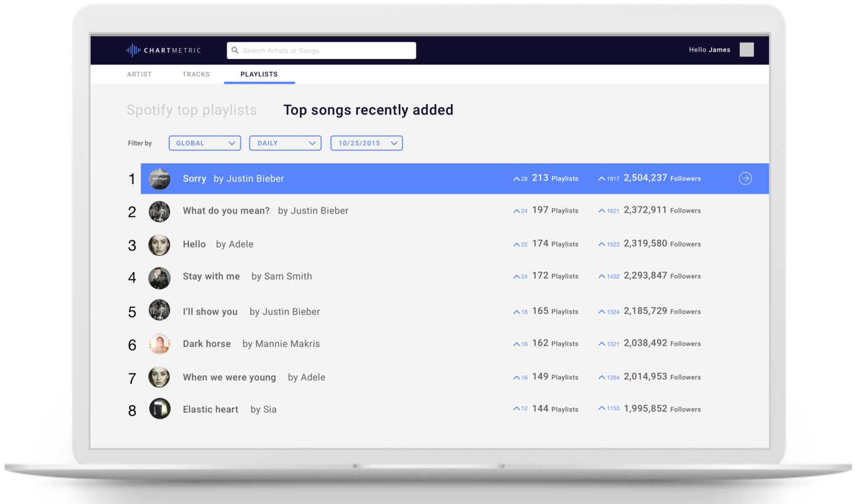Click the up arrow next to 1621 followers change
The width and height of the screenshot is (855, 504).
pyautogui.click(x=601, y=211)
